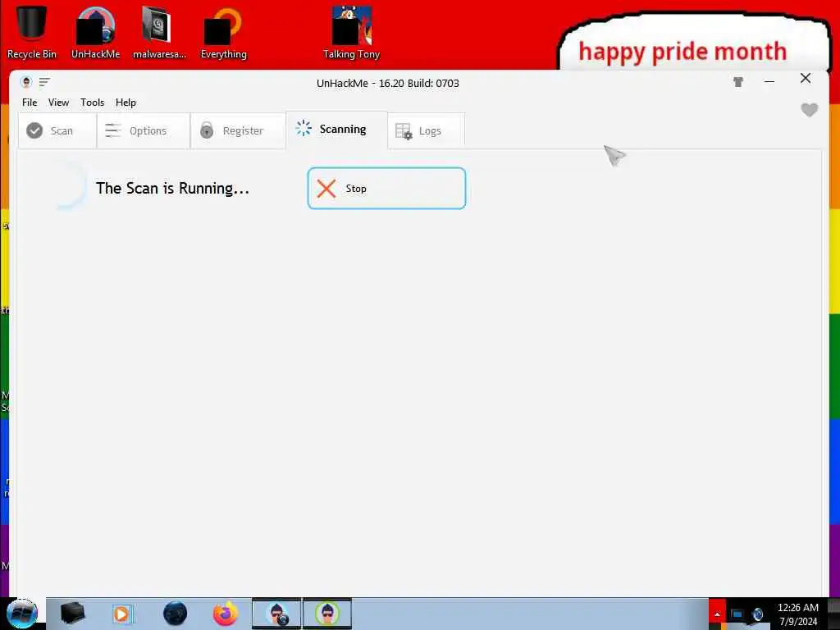Open the View menu
The image size is (840, 630).
(x=58, y=103)
